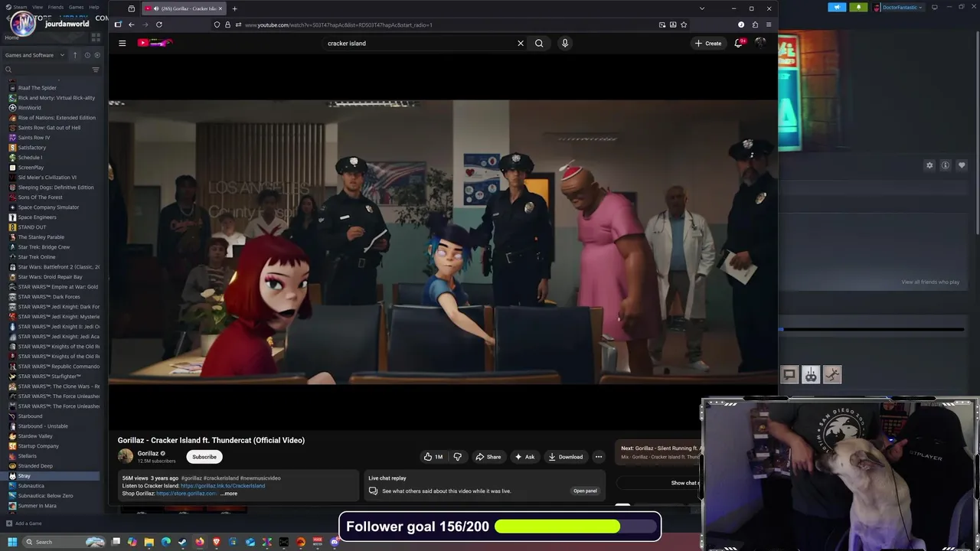The image size is (980, 551).
Task: Click the Ask button under video
Action: pyautogui.click(x=524, y=457)
